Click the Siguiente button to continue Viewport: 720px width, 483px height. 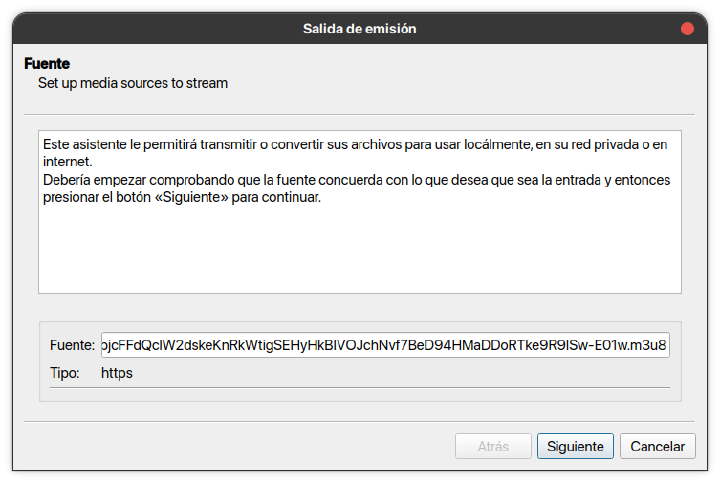(x=575, y=446)
